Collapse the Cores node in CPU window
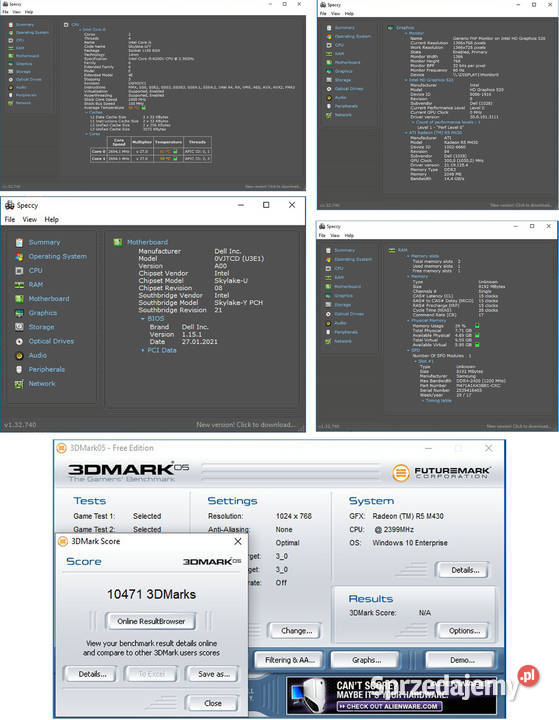This screenshot has height=720, width=559. [x=86, y=134]
